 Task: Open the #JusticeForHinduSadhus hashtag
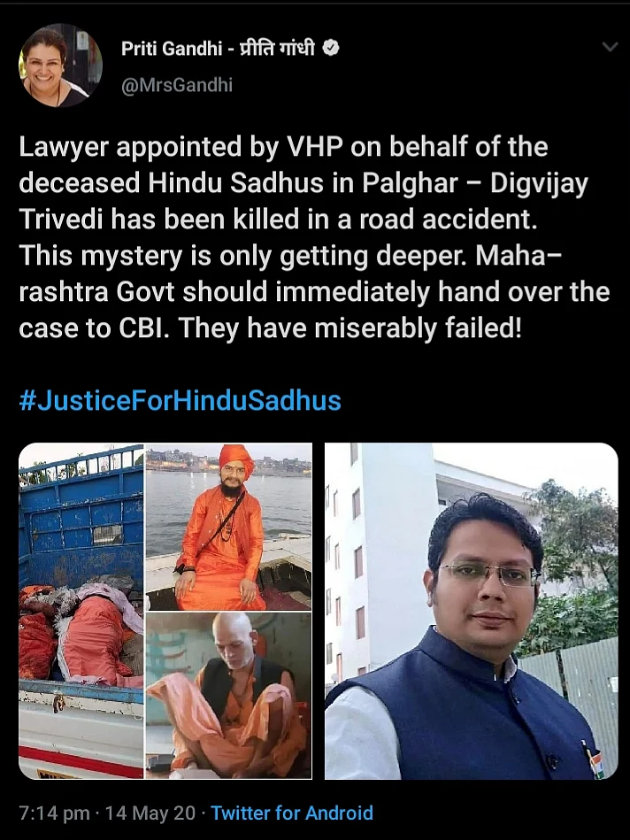point(180,400)
